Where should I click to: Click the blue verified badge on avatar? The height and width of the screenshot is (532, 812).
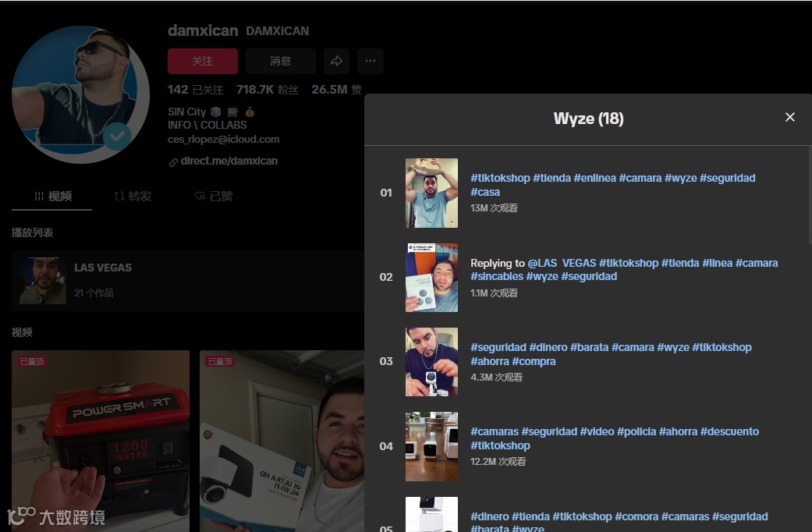117,137
